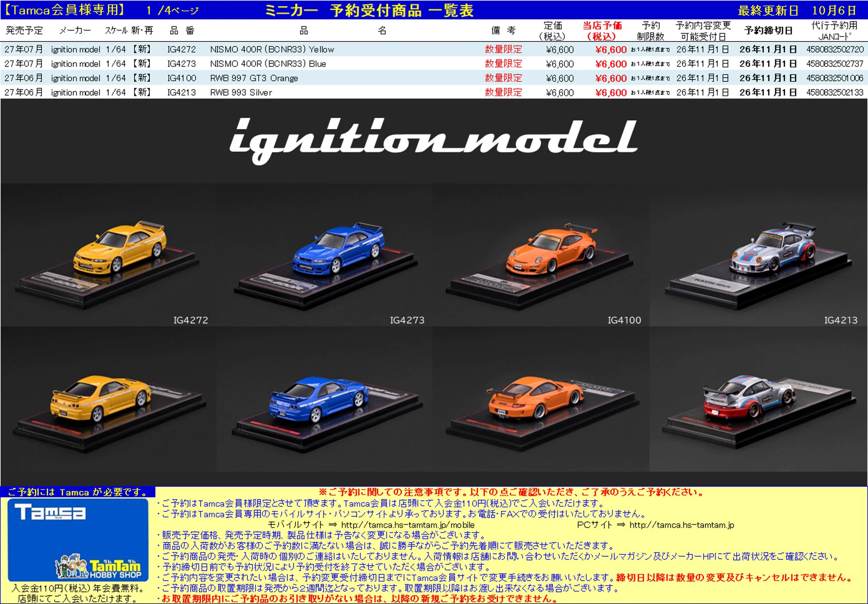Image resolution: width=868 pixels, height=604 pixels.
Task: Open the orange RWB 997 rear view photo
Action: [x=541, y=399]
